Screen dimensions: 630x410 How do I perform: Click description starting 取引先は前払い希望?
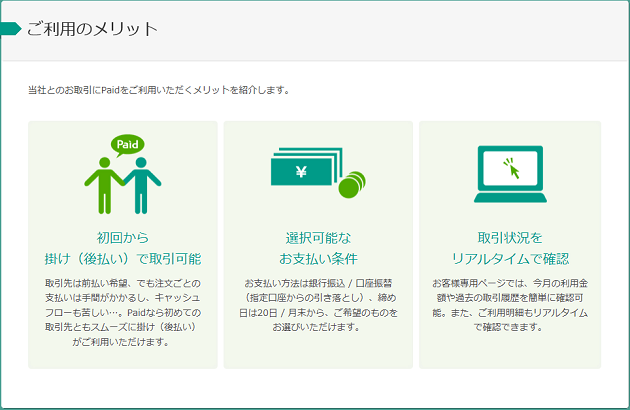(x=123, y=313)
